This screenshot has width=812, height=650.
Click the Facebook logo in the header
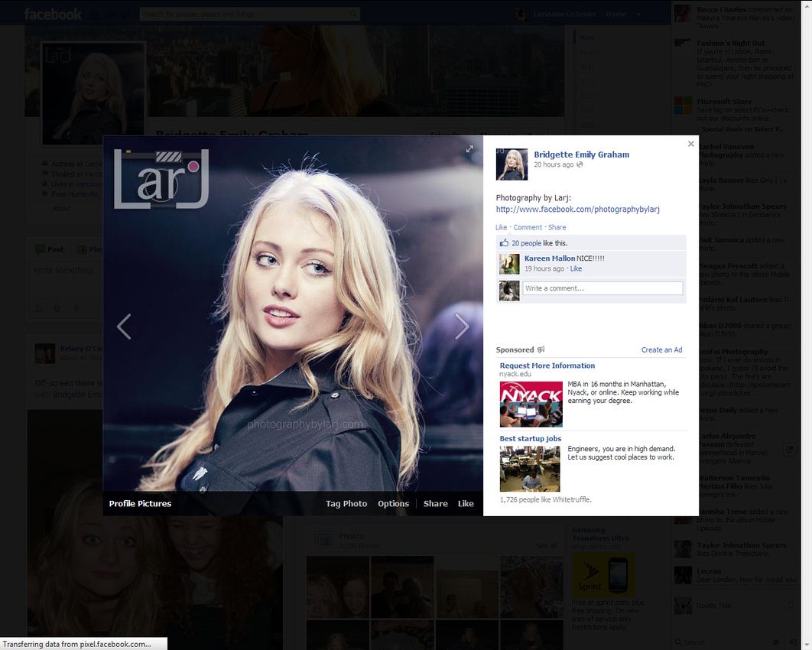(x=53, y=14)
